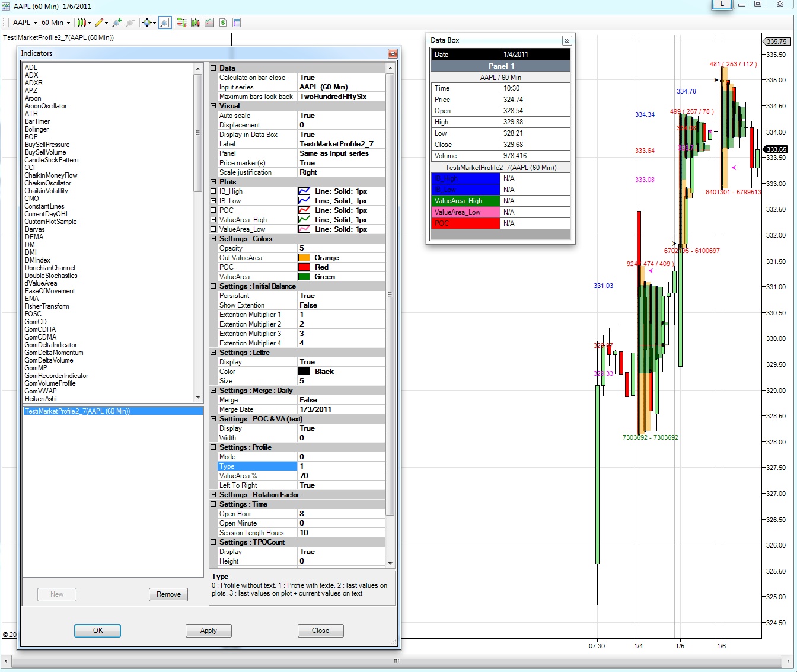Select HeikenAshi in the indicator list
This screenshot has width=797, height=672.
click(40, 399)
